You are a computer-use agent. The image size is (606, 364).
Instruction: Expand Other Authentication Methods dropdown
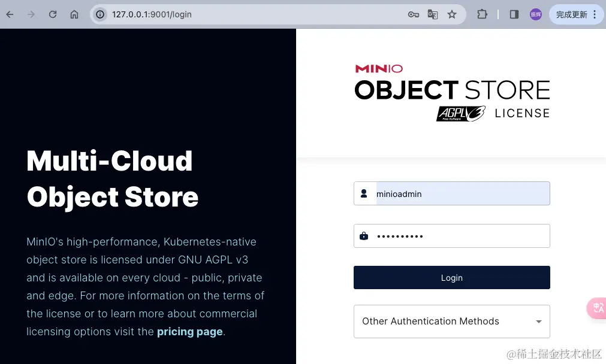(x=452, y=321)
